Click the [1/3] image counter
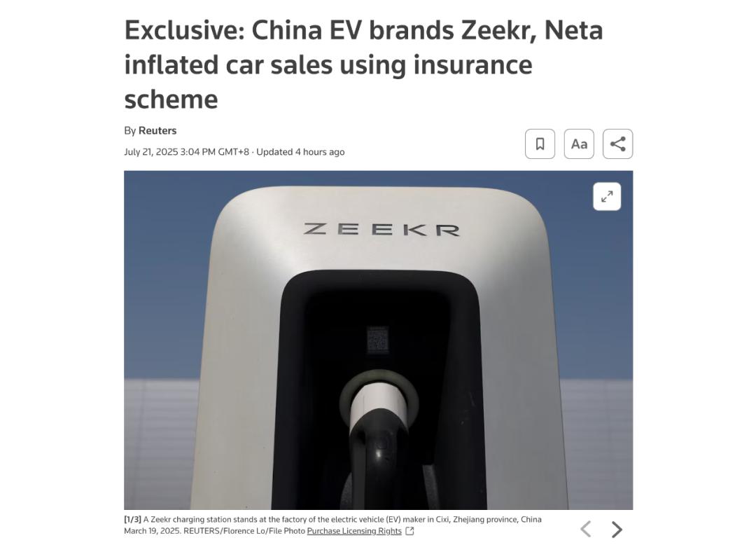The width and height of the screenshot is (756, 559). [132, 520]
